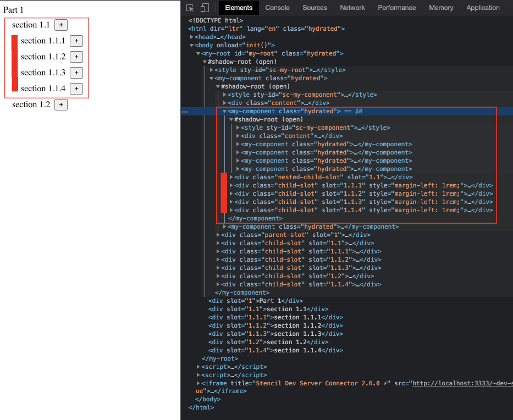Screen dimensions: 513x420
Task: Select div slot 1.1.3 section 1.1.3 line
Action: pos(276,334)
